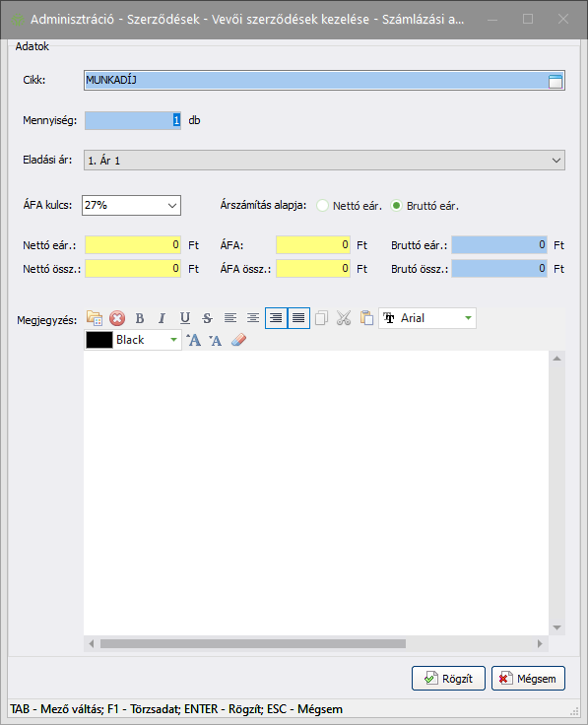Click the eraser clear formatting icon

(x=238, y=340)
